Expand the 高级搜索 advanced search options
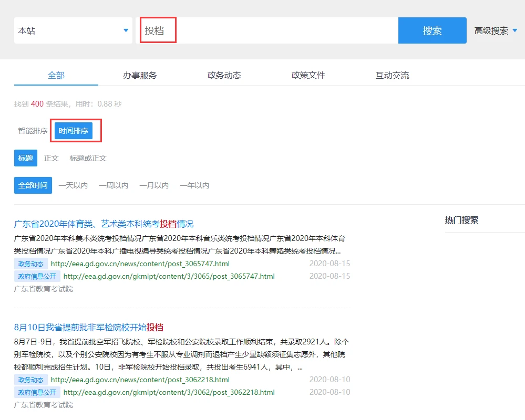Screen dimensions: 525x420 click(x=496, y=30)
